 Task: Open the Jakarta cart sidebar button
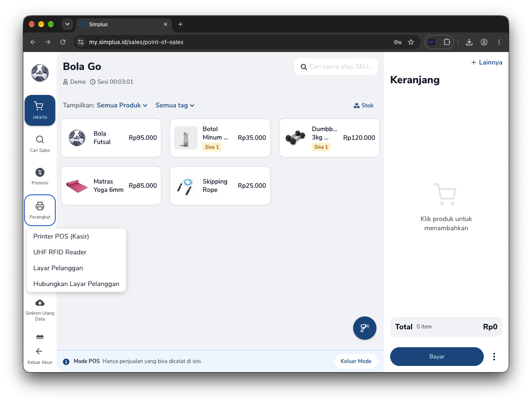coord(40,110)
